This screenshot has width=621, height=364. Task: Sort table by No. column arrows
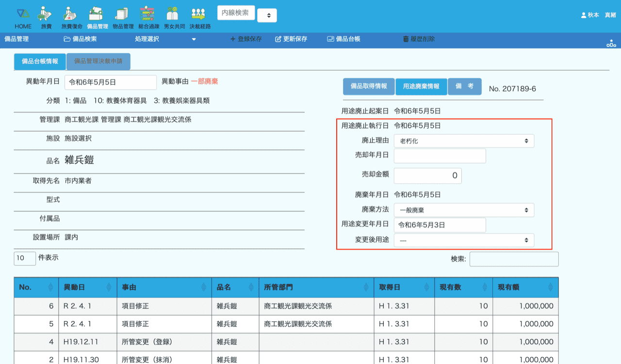(x=50, y=287)
